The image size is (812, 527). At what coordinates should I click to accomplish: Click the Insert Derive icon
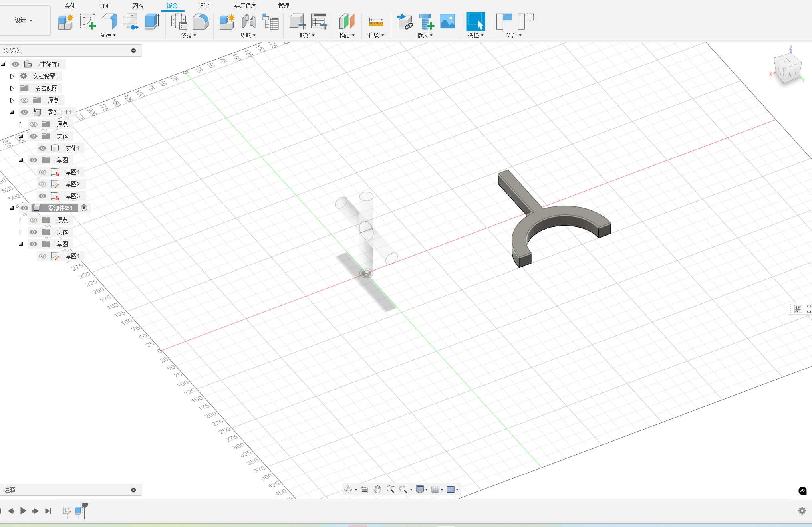(x=405, y=22)
